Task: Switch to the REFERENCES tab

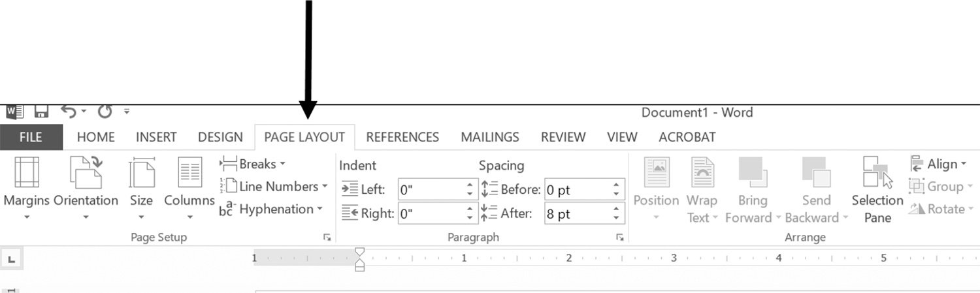Action: (x=402, y=137)
